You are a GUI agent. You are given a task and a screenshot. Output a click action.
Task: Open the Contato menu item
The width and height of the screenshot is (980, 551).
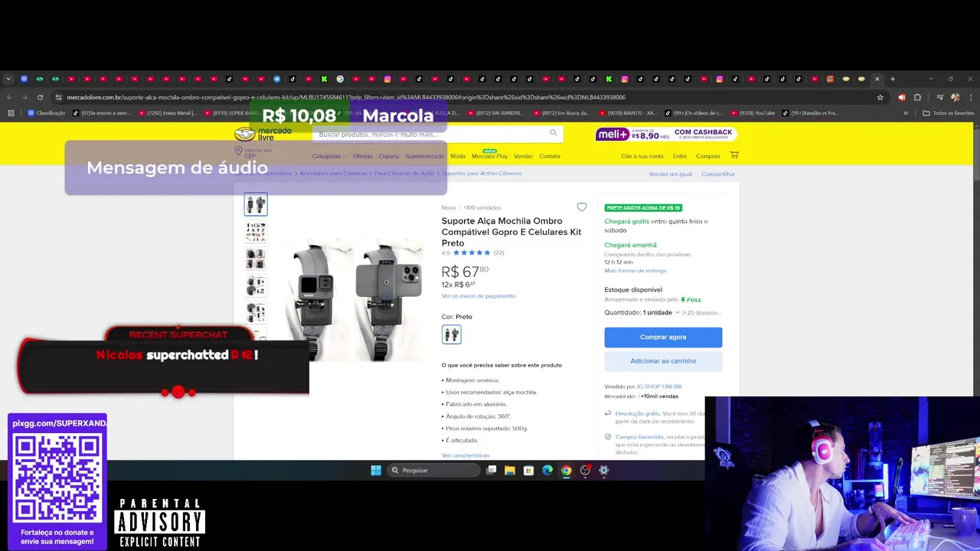tap(550, 156)
